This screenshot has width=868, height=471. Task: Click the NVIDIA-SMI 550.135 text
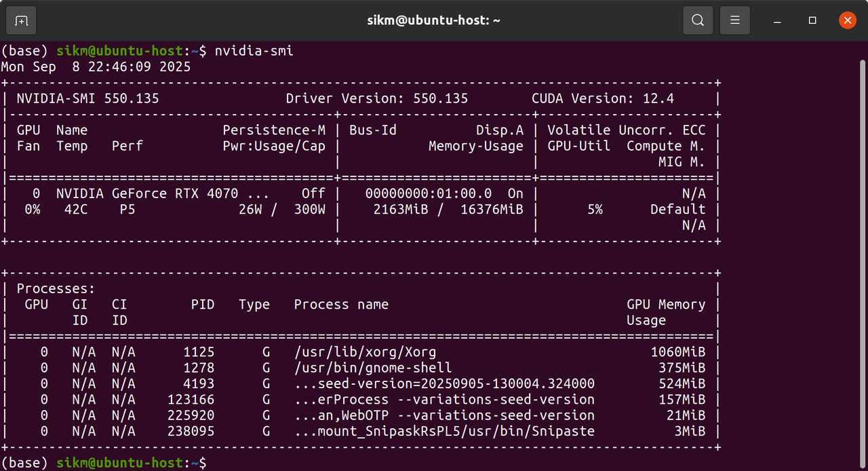(88, 98)
